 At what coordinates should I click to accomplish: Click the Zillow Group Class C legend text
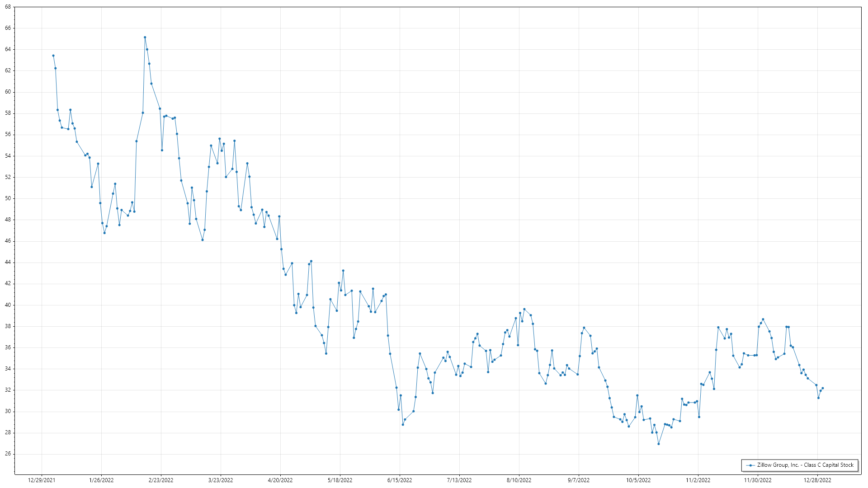coord(806,465)
